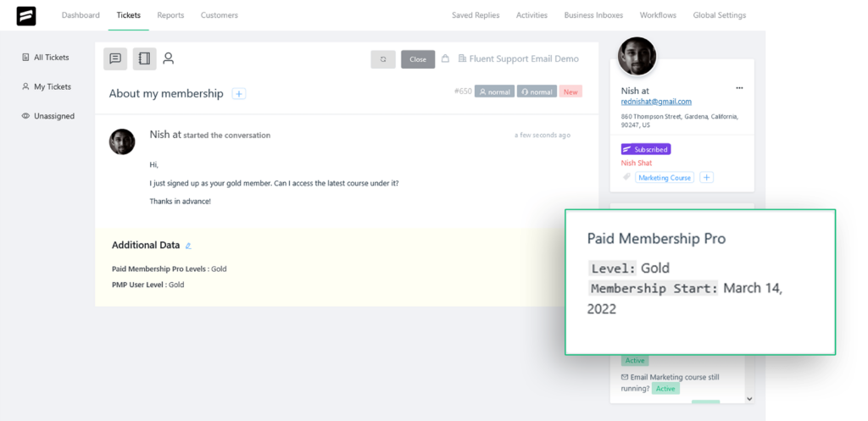
Task: Open Nish Shat CRM profile link
Action: (637, 163)
